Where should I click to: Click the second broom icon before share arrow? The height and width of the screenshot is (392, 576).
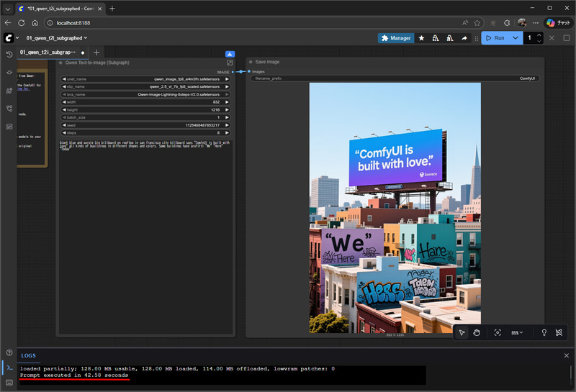click(449, 38)
